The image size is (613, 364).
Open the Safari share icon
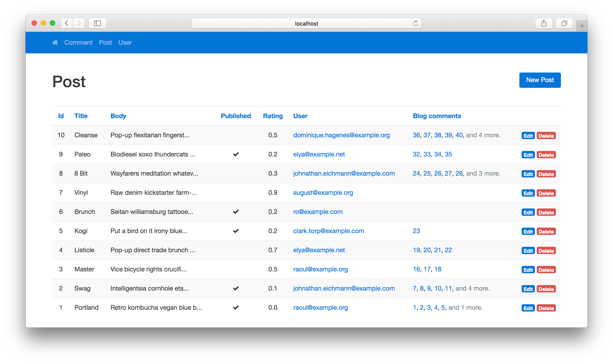click(x=544, y=23)
